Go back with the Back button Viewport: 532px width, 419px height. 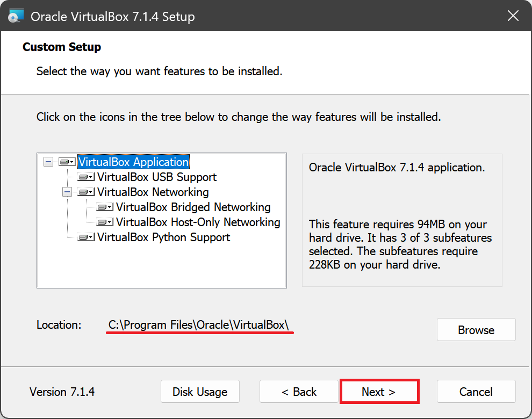[299, 392]
